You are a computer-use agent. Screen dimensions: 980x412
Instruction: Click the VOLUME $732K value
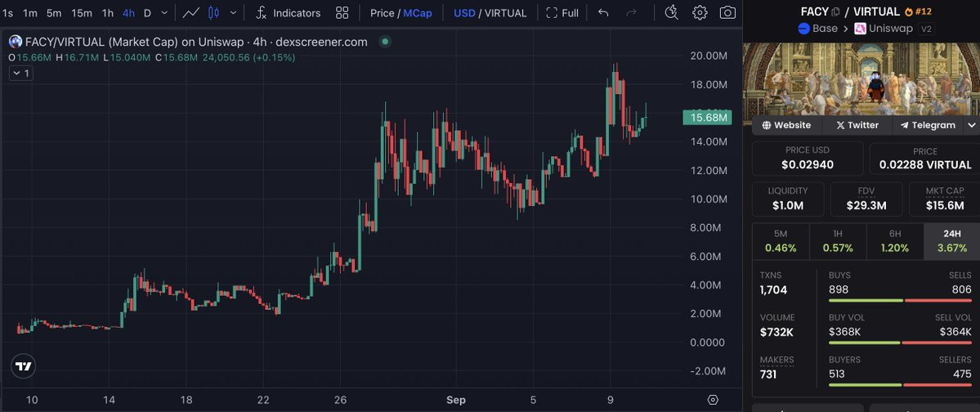tap(776, 333)
